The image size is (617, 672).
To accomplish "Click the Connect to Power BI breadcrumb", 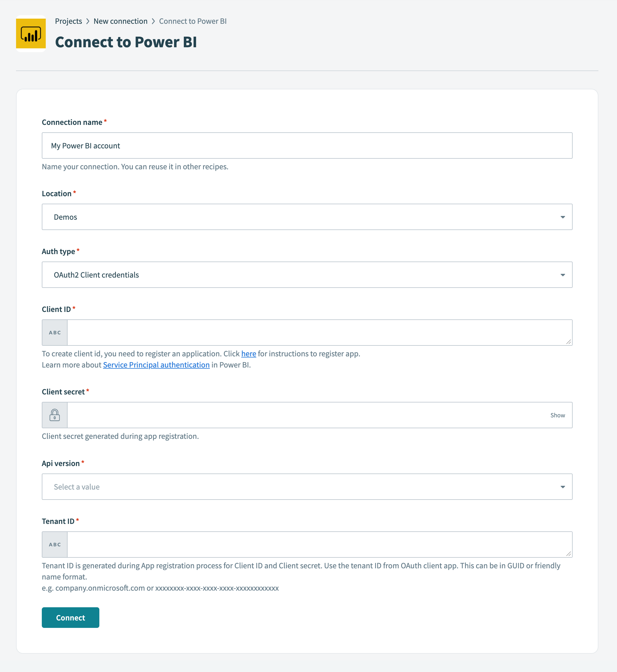I will 193,21.
